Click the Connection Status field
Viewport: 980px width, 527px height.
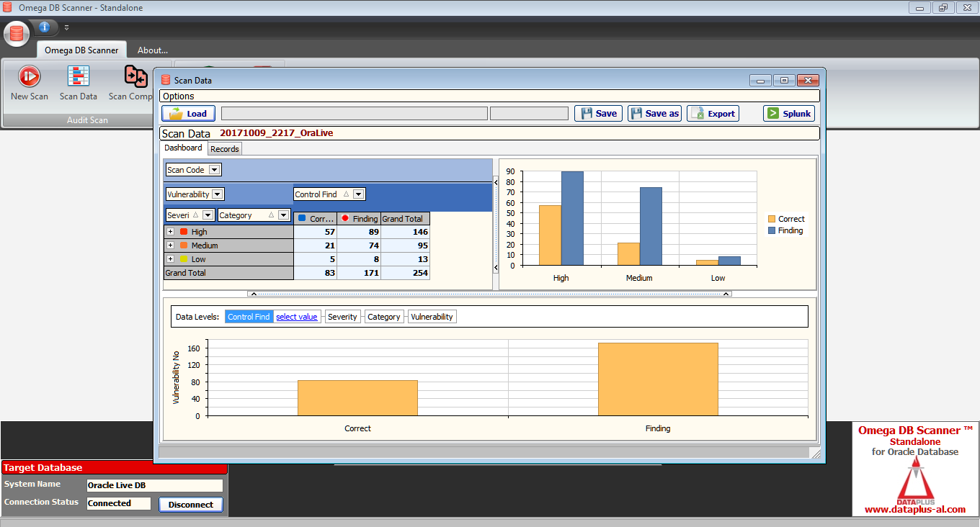tap(119, 503)
